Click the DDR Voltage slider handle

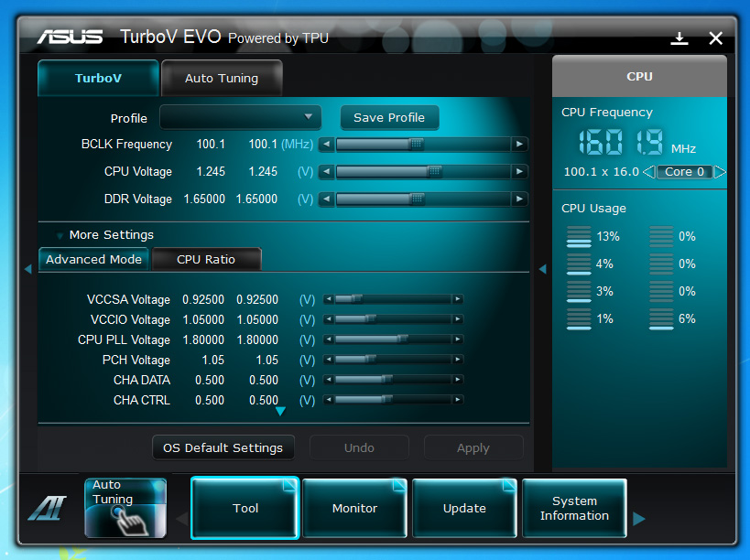[417, 199]
